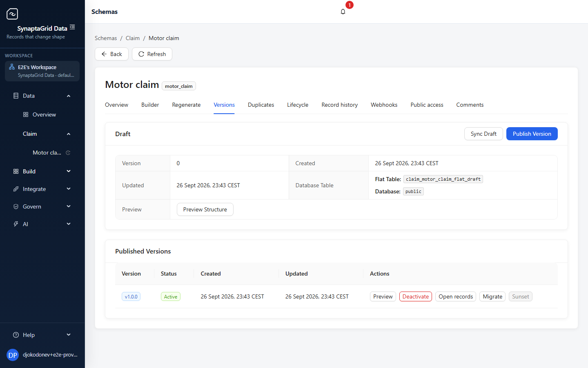View the Comments tab
588x368 pixels.
[x=470, y=105]
